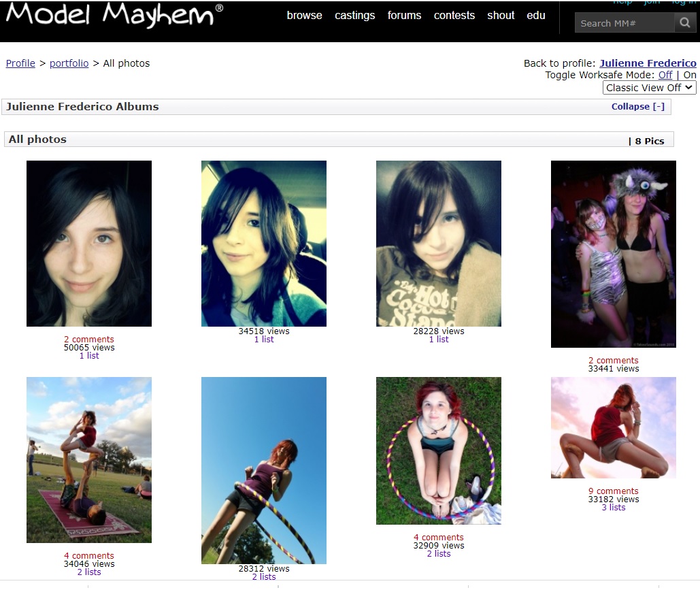Click the '8 Pics' count label
Image resolution: width=700 pixels, height=590 pixels.
pos(650,141)
